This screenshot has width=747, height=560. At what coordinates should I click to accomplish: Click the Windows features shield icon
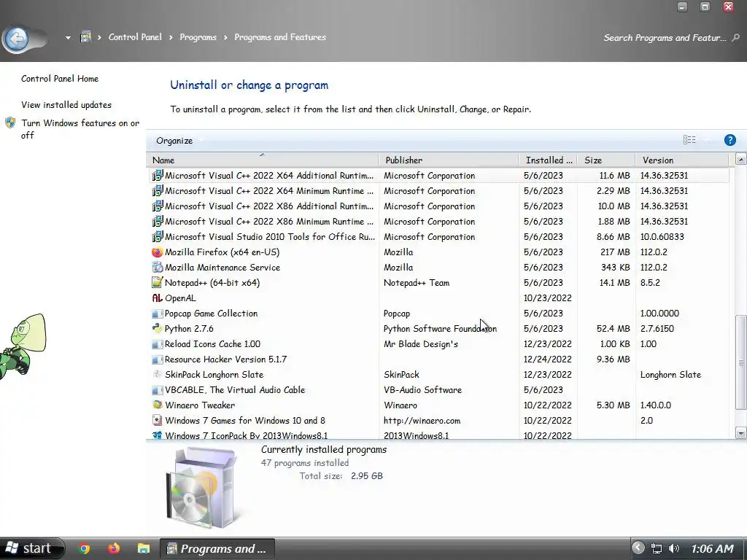(x=10, y=122)
